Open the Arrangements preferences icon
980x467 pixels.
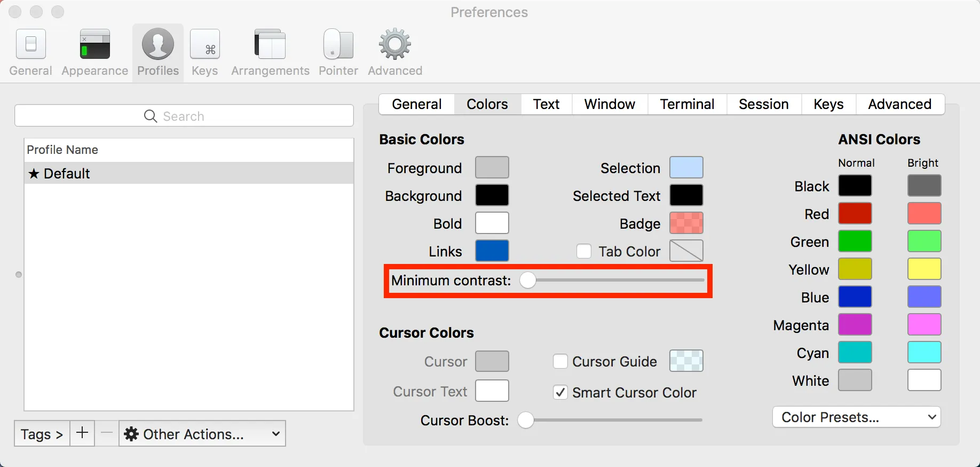tap(270, 45)
